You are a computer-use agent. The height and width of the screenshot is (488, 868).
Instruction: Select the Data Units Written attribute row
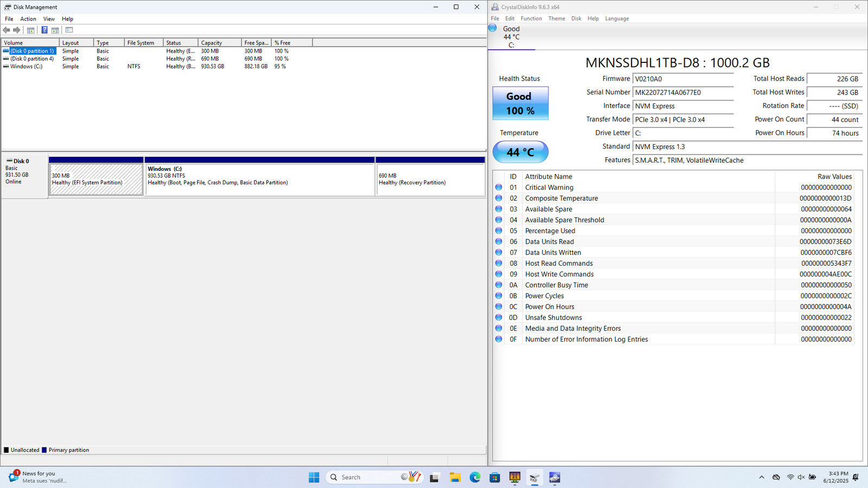673,252
